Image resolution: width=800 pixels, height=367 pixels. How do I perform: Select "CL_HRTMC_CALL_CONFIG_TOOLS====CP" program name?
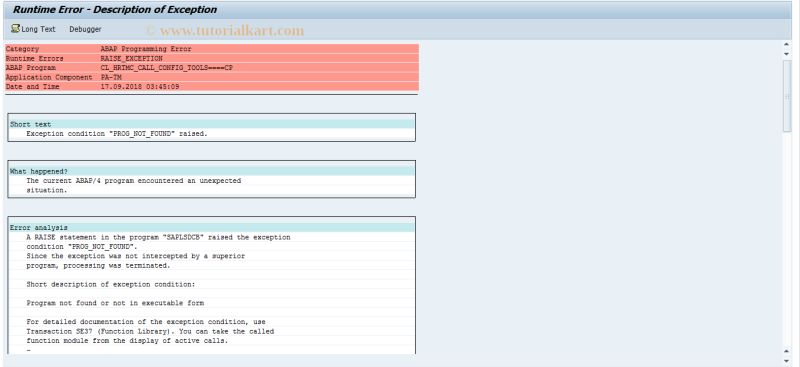[167, 68]
